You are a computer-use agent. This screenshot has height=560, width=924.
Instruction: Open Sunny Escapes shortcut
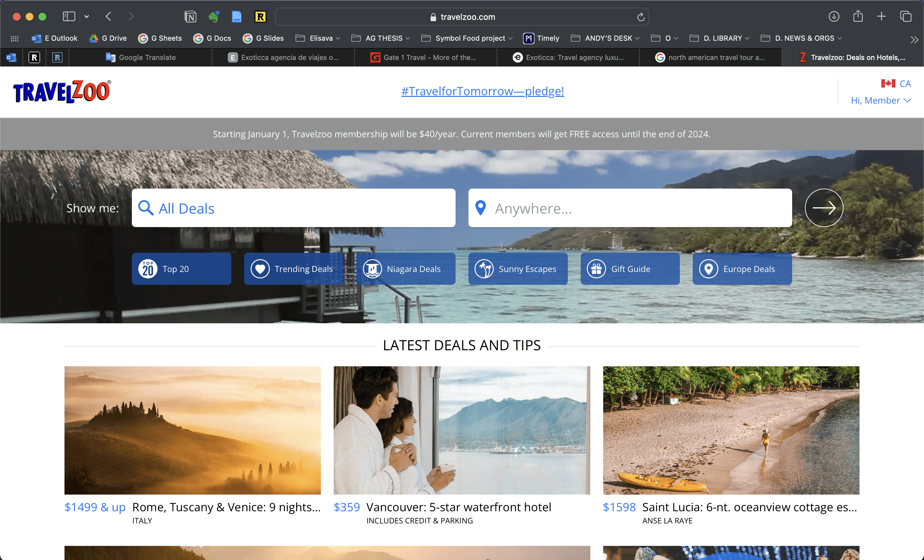click(x=518, y=269)
